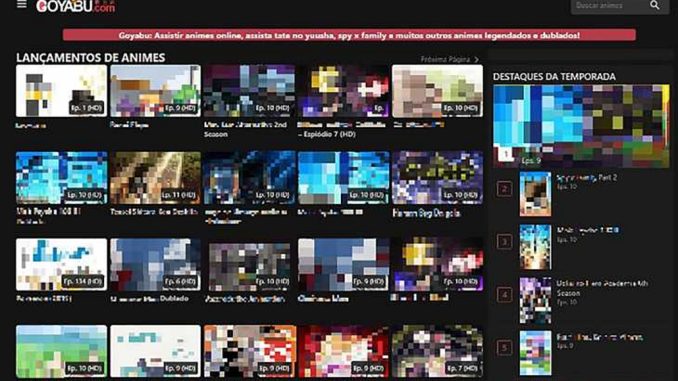Open the large top Destaques da Temporada banner
The width and height of the screenshot is (678, 381).
click(x=581, y=126)
